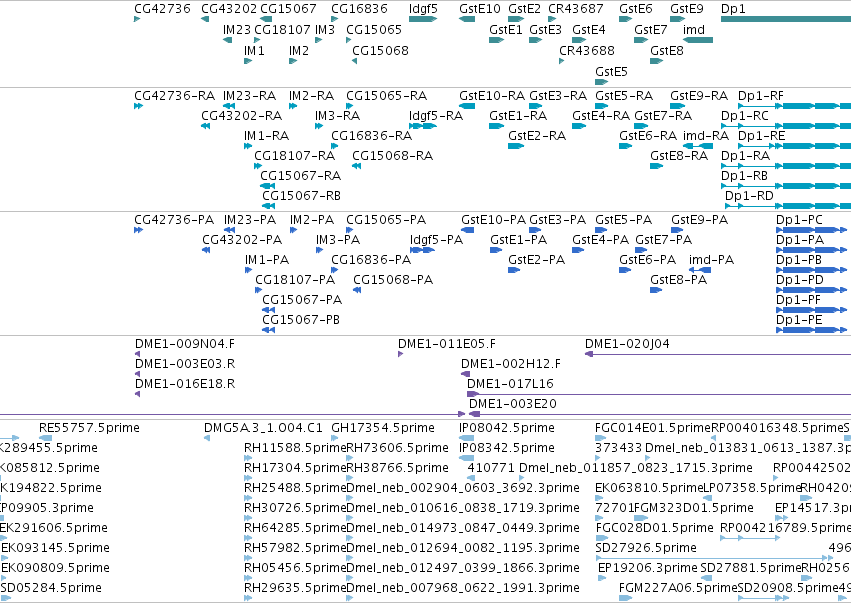Click the CR43688 gene label
This screenshot has height=603, width=851.
[x=587, y=50]
